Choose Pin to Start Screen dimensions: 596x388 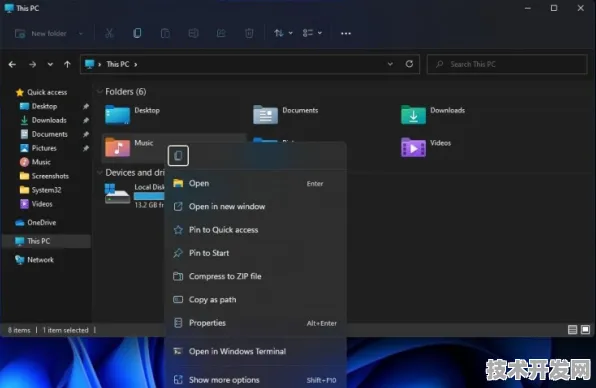coord(255,253)
